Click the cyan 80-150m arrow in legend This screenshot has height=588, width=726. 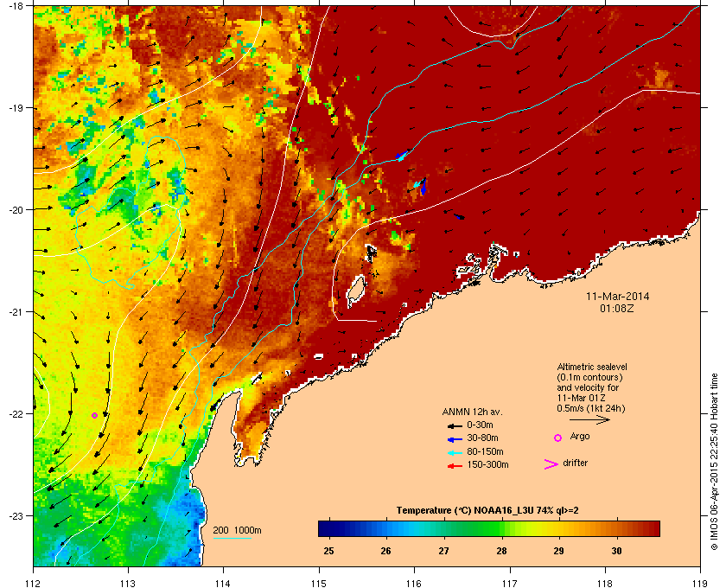tap(455, 453)
